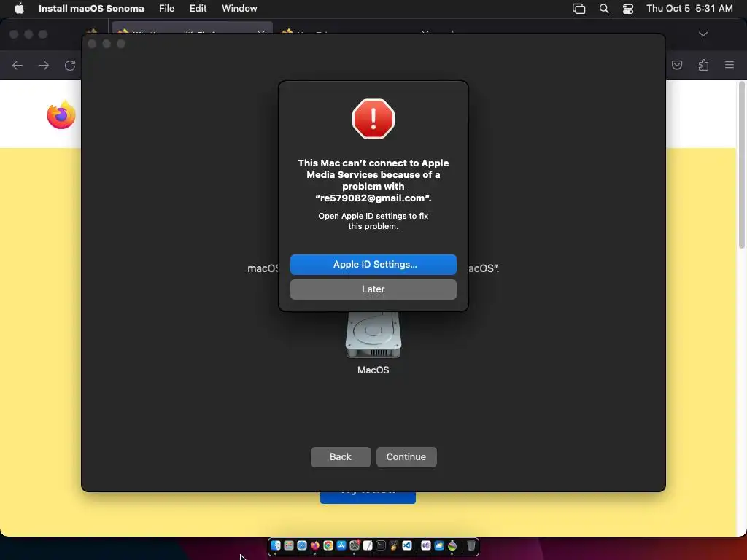The image size is (747, 560).
Task: Go Back in the macOS installer
Action: pos(340,456)
